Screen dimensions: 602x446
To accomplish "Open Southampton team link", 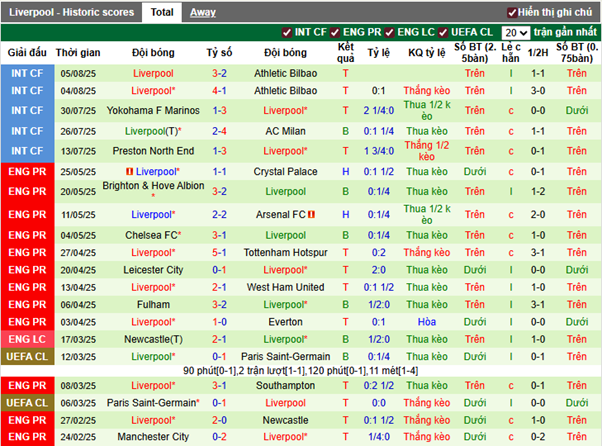I will [285, 386].
